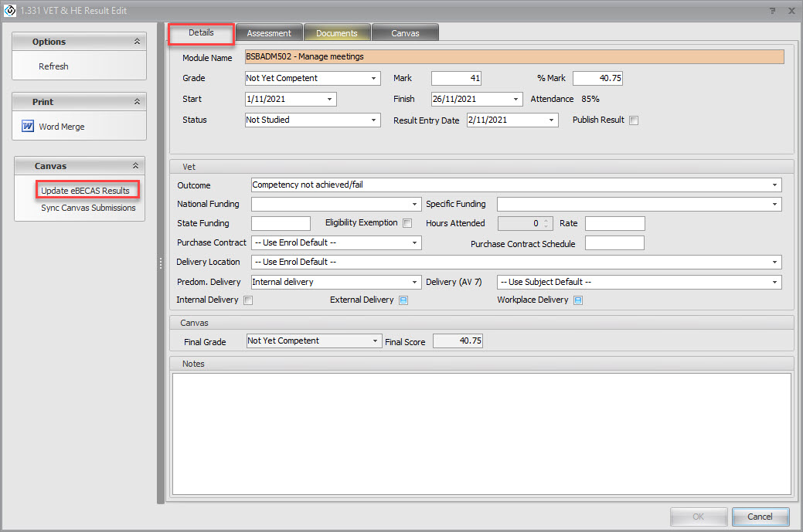
Task: Tick the Eligibility Exemption checkbox
Action: point(407,223)
